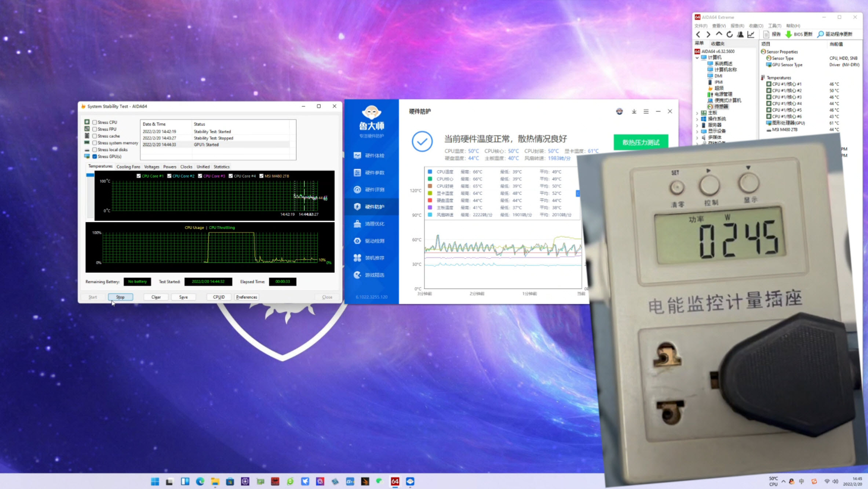Enable Stress CPU checkbox

(x=95, y=123)
